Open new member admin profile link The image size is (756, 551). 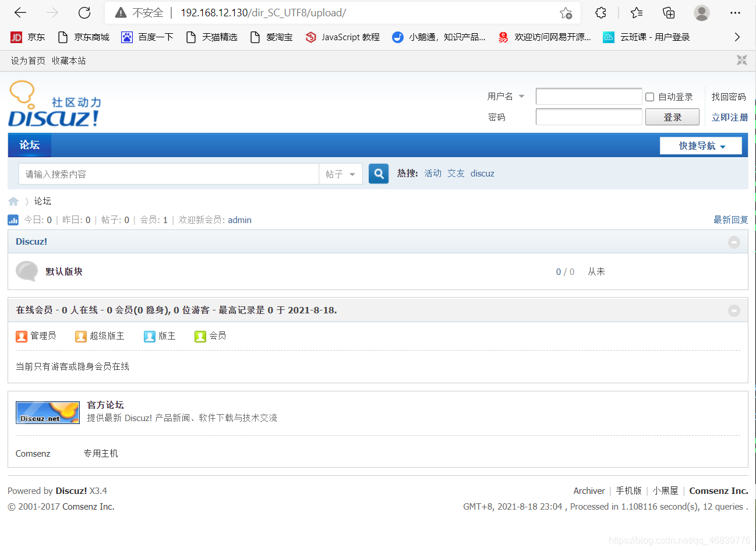[x=239, y=220]
